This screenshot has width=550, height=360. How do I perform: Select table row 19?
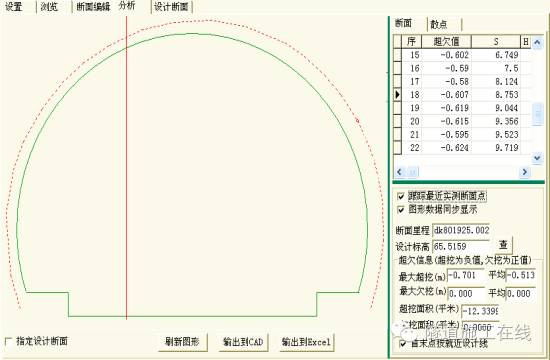[x=462, y=108]
